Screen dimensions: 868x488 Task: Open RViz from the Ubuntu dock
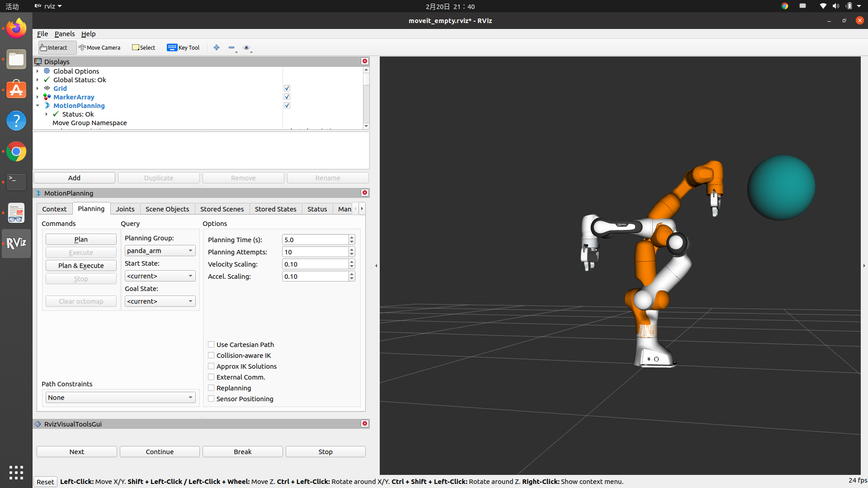point(16,243)
